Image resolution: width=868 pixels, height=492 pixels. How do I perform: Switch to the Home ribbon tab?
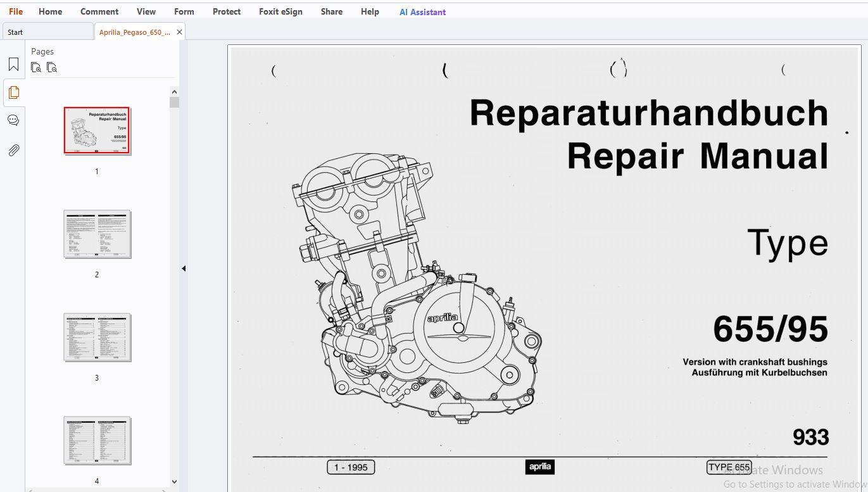coord(50,11)
